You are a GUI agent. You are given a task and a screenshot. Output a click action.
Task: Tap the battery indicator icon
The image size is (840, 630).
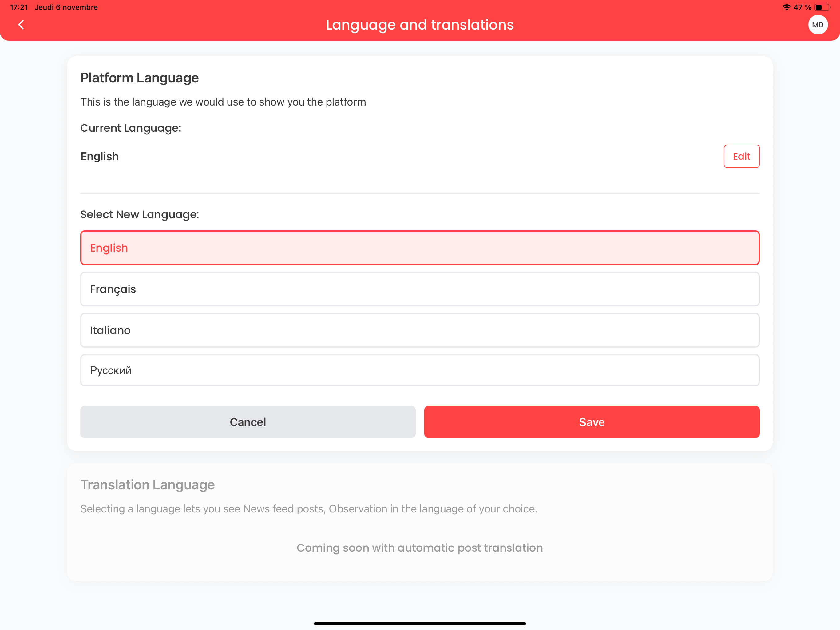click(x=822, y=7)
